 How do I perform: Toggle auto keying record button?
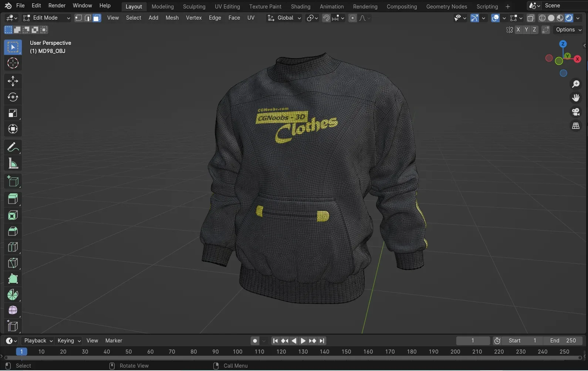click(255, 341)
